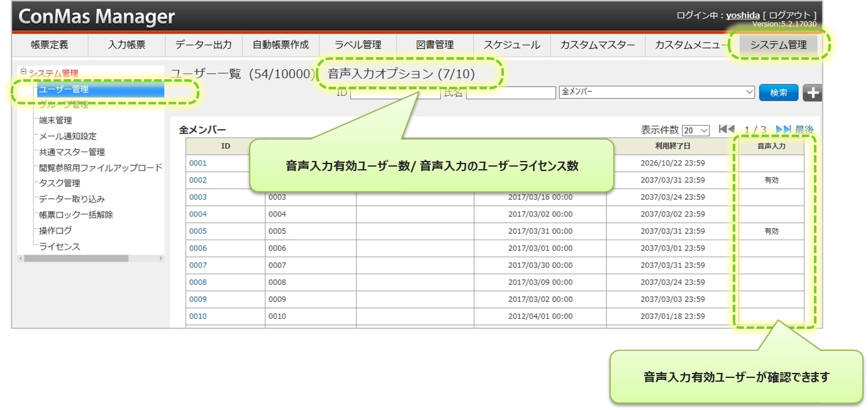Click the 1 / 3 page indicator
The width and height of the screenshot is (868, 410).
[x=755, y=130]
